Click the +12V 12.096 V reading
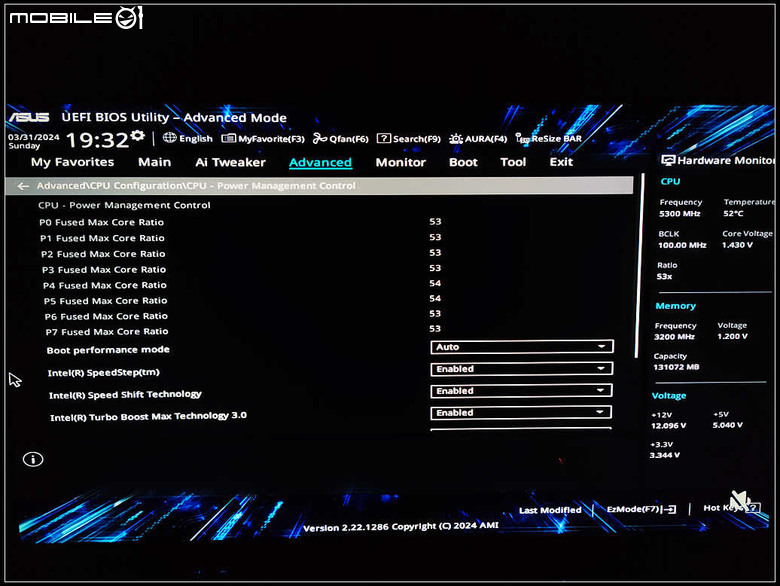The width and height of the screenshot is (780, 586). pyautogui.click(x=668, y=426)
